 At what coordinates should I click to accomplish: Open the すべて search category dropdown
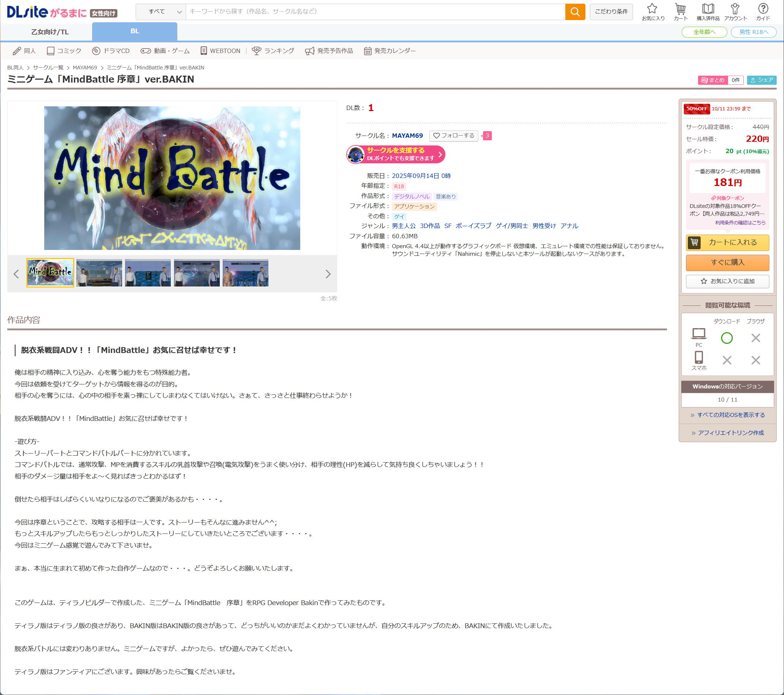coord(161,12)
